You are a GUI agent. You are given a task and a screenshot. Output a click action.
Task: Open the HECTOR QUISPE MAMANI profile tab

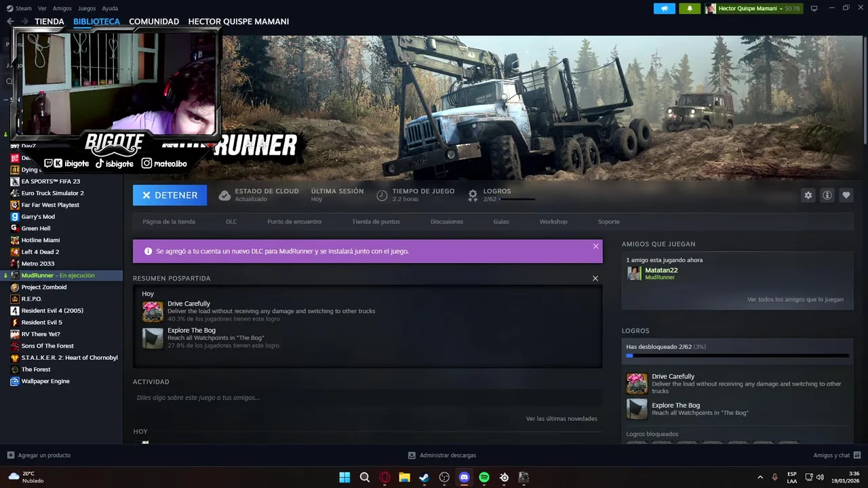point(239,22)
